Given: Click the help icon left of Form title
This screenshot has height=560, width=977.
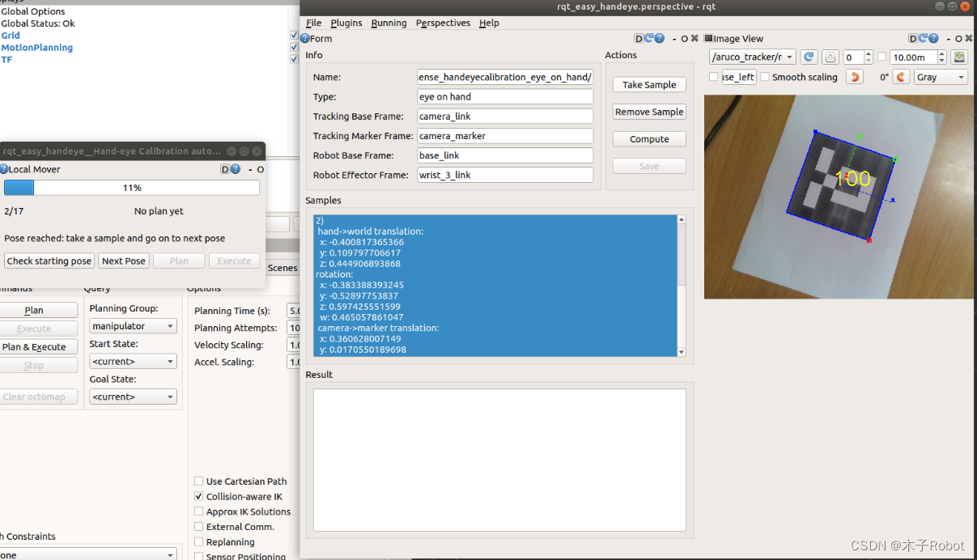Looking at the screenshot, I should pos(304,38).
